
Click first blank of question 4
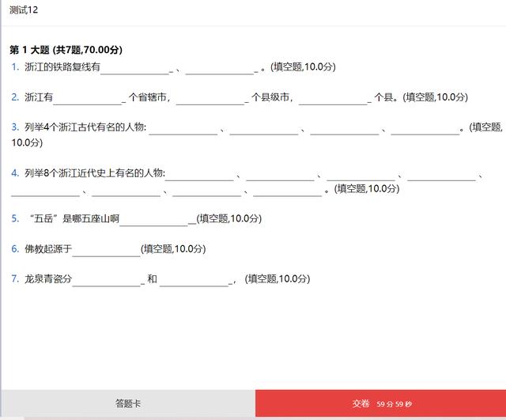(199, 174)
